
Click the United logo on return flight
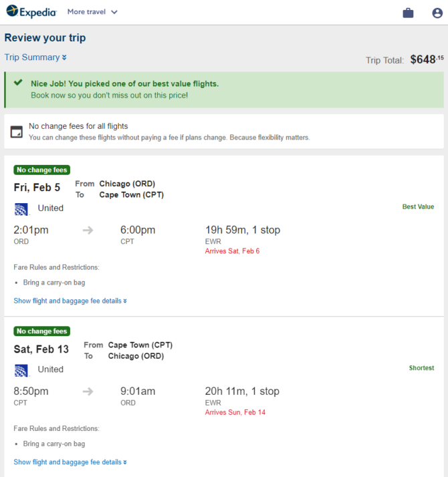(21, 371)
